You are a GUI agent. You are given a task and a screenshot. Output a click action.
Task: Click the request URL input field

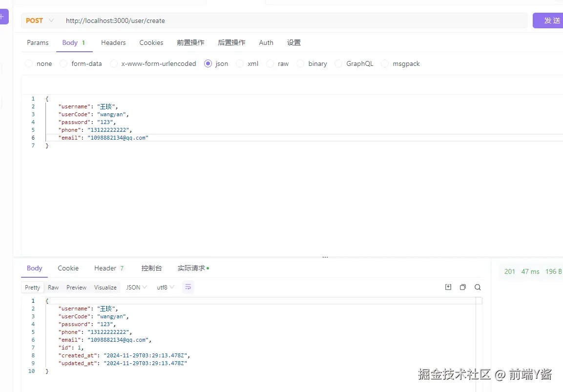pos(294,21)
